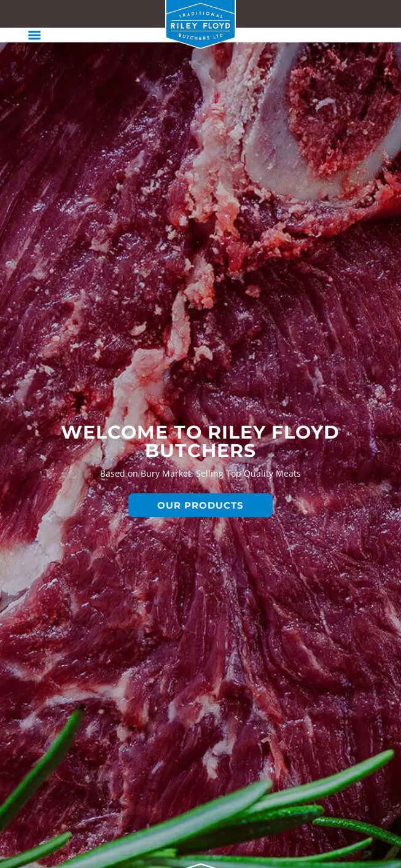401x868 pixels.
Task: Click the 'PRODUCTS' word on blue button
Action: click(x=214, y=506)
